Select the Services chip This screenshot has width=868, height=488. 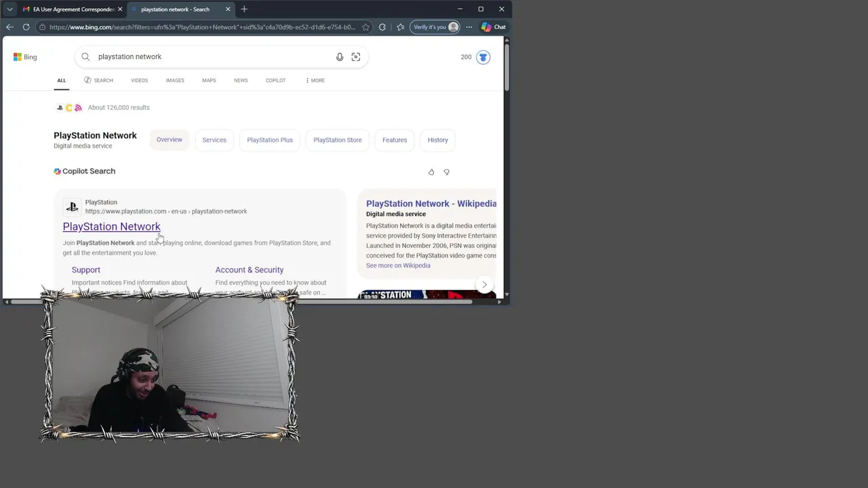coord(214,140)
